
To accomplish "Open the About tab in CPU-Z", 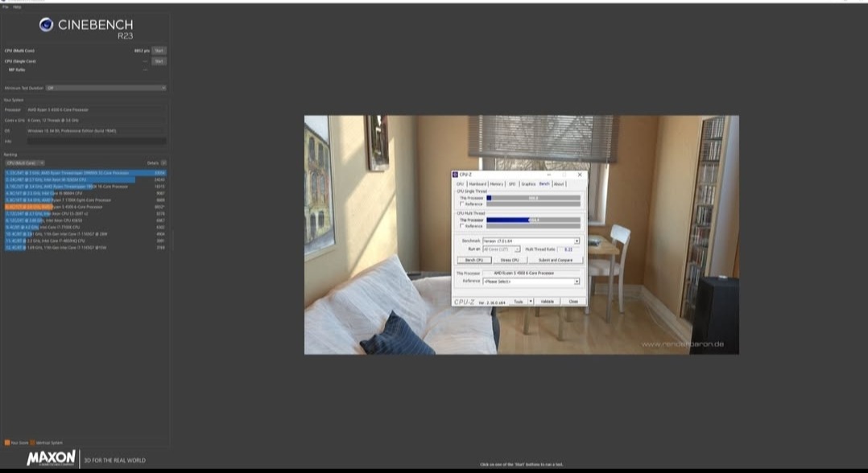I will click(x=559, y=183).
